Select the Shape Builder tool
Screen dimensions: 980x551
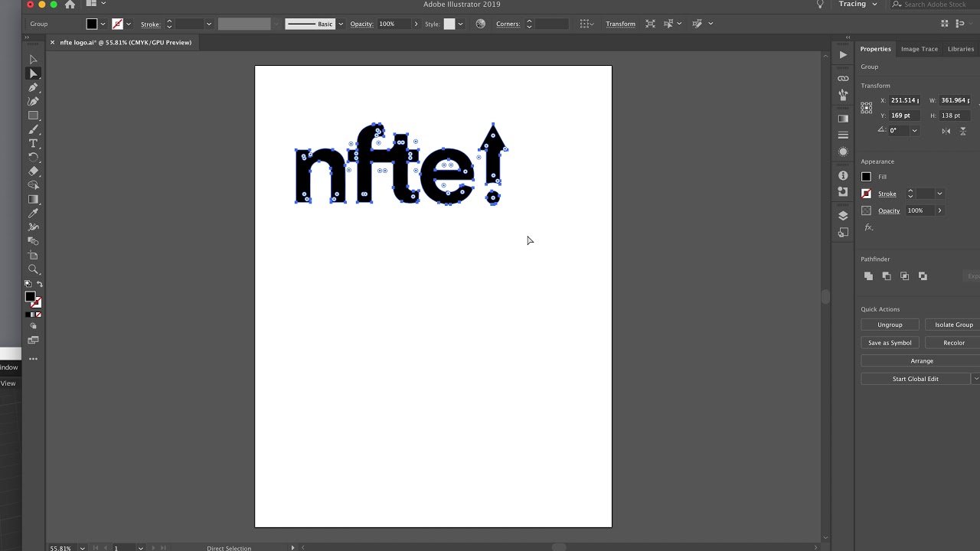(33, 185)
